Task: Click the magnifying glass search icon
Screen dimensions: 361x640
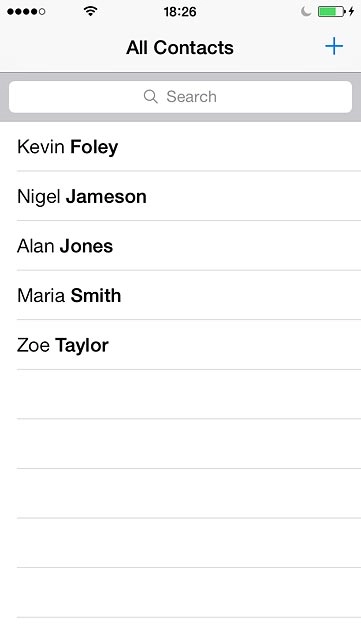Action: pyautogui.click(x=150, y=97)
